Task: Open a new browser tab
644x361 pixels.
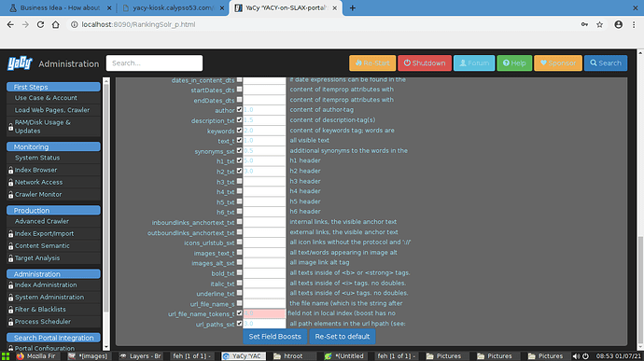Action: [x=353, y=7]
